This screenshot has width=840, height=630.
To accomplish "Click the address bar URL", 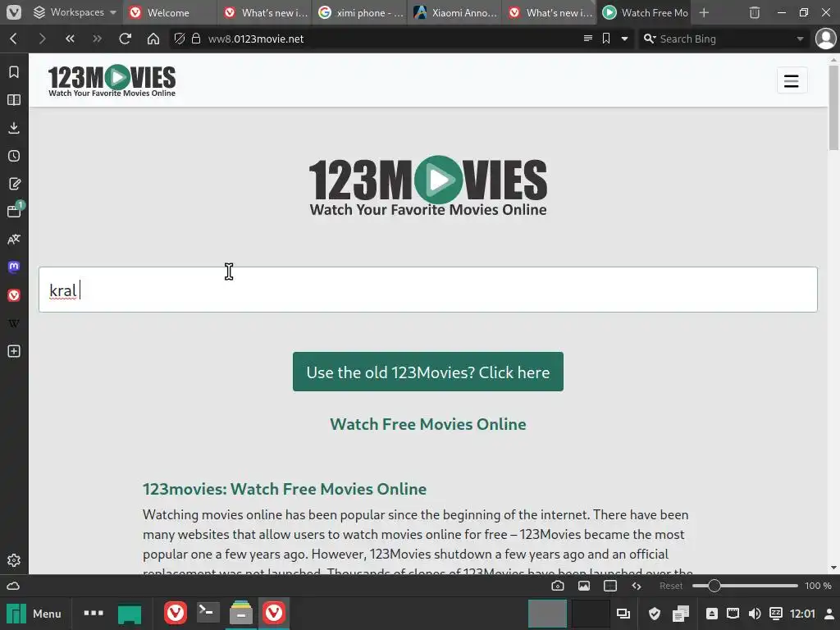I will point(256,39).
